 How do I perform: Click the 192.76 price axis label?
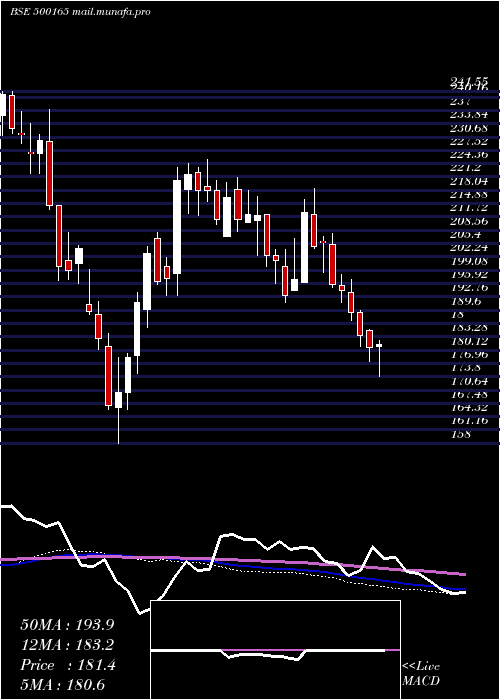pyautogui.click(x=468, y=288)
